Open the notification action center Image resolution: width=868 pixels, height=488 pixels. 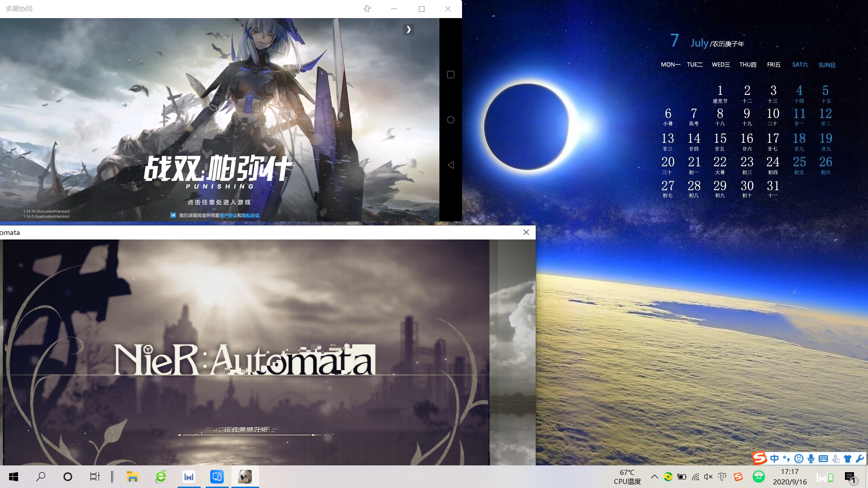850,477
